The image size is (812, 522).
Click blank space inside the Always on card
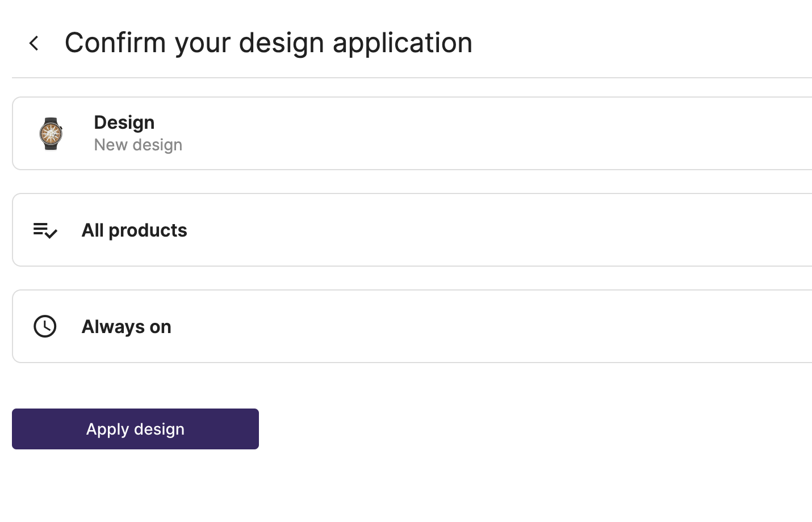(x=483, y=326)
